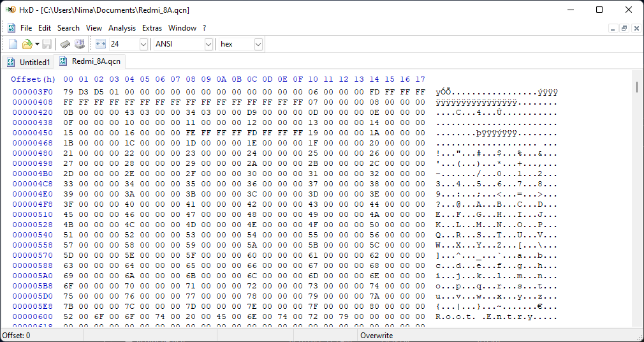Open the File menu
Screen dimensions: 644x342
(26, 28)
